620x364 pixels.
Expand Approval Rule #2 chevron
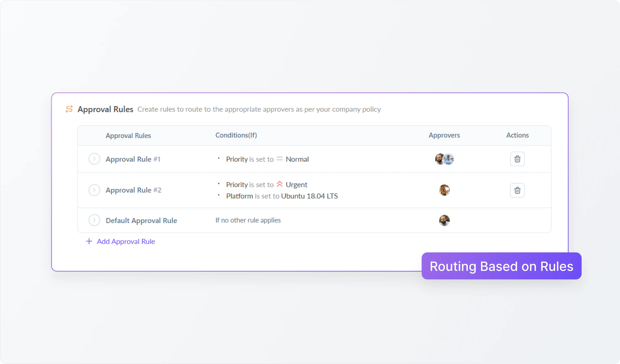point(94,190)
